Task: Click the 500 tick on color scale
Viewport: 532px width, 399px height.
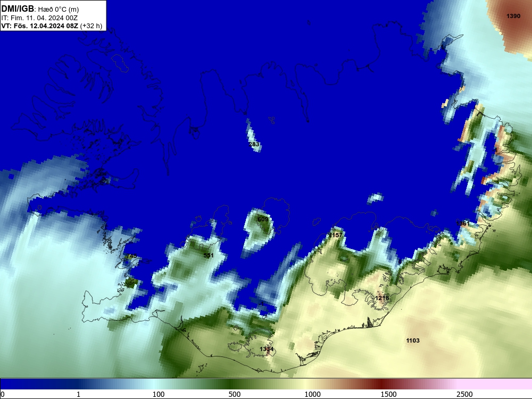Action: (235, 394)
